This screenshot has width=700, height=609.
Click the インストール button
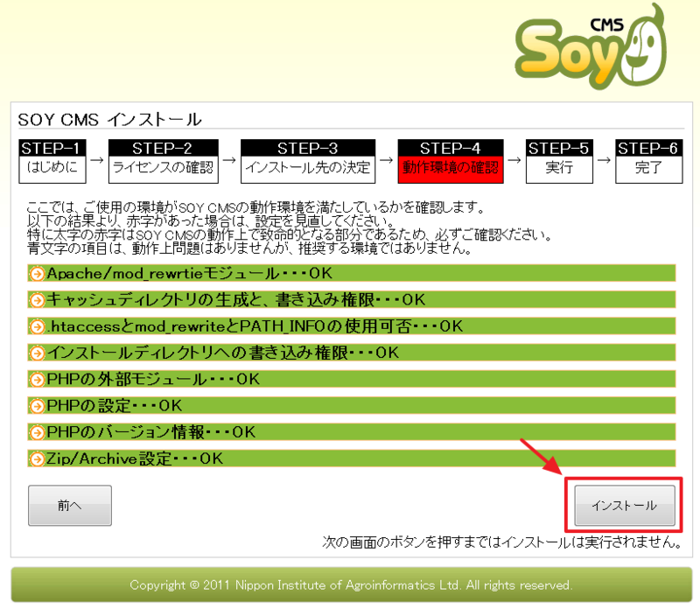[x=624, y=505]
